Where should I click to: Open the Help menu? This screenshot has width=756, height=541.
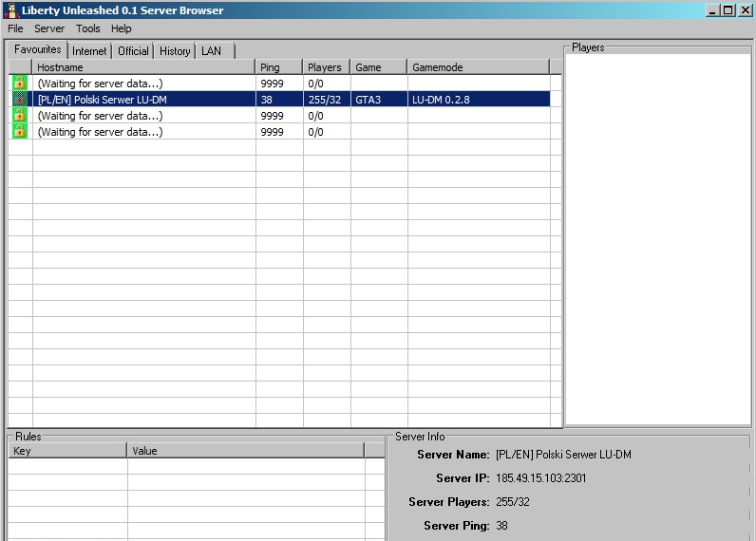coord(121,28)
